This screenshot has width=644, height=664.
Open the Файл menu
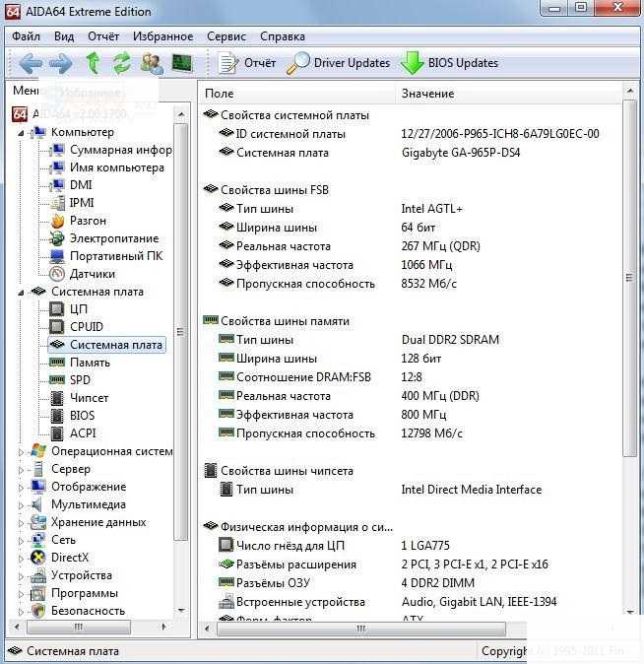pos(26,36)
